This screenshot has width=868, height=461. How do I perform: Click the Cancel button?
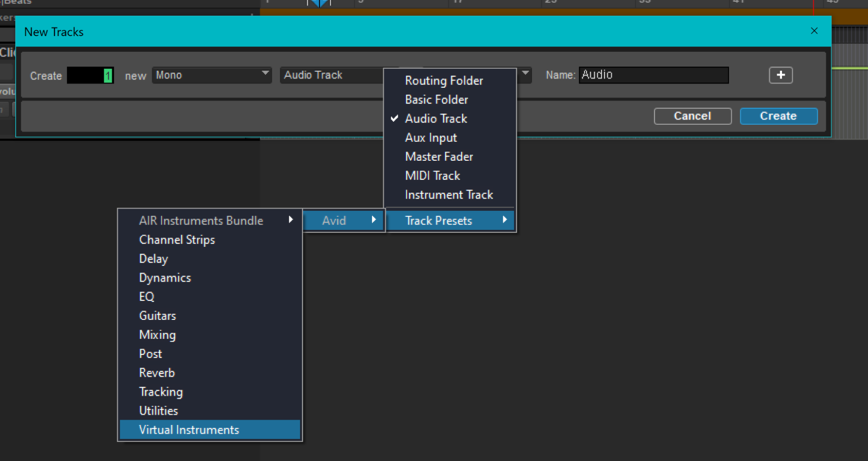[x=692, y=116]
